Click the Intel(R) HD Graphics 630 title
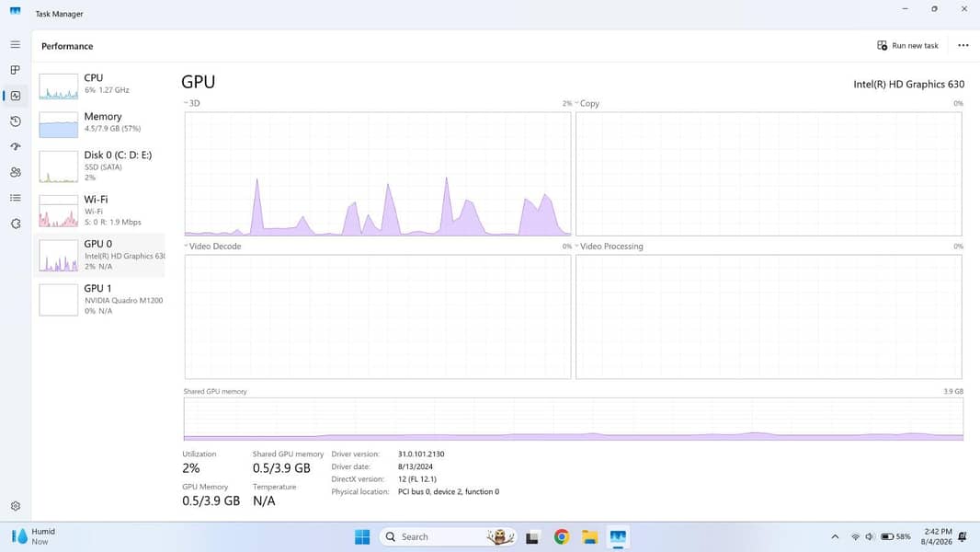The image size is (980, 552). point(908,85)
